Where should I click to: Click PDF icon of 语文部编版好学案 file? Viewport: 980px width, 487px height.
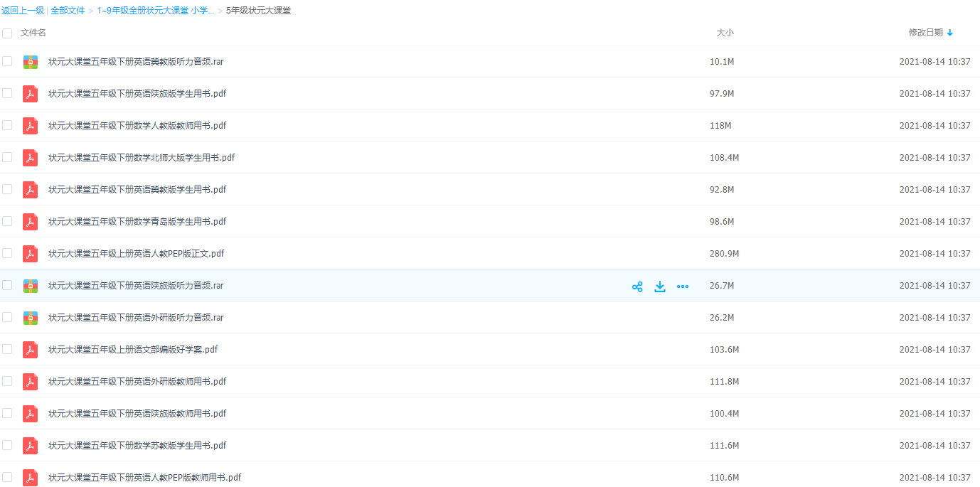30,350
